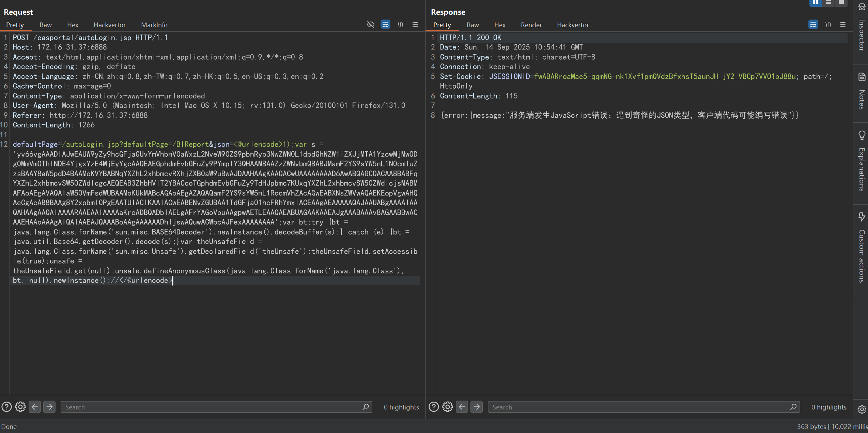Click Request search help question icon
Viewport: 868px width, 433px height.
(x=6, y=407)
